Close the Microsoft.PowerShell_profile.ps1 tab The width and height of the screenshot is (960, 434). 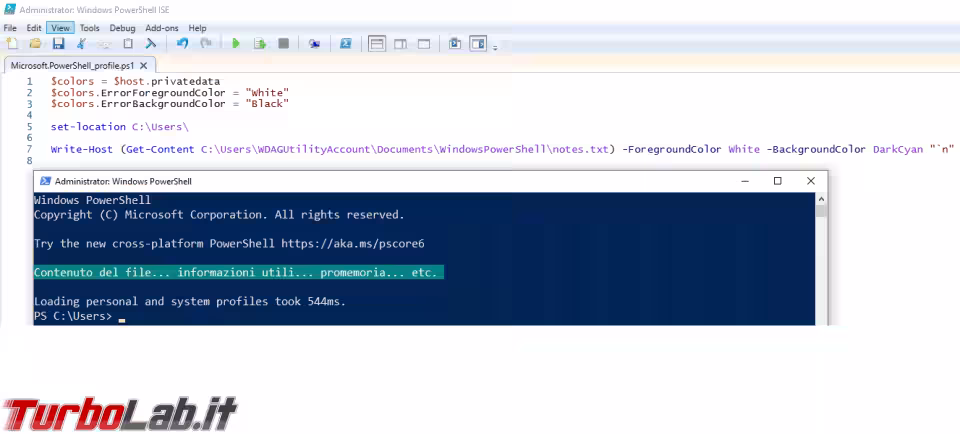(141, 66)
